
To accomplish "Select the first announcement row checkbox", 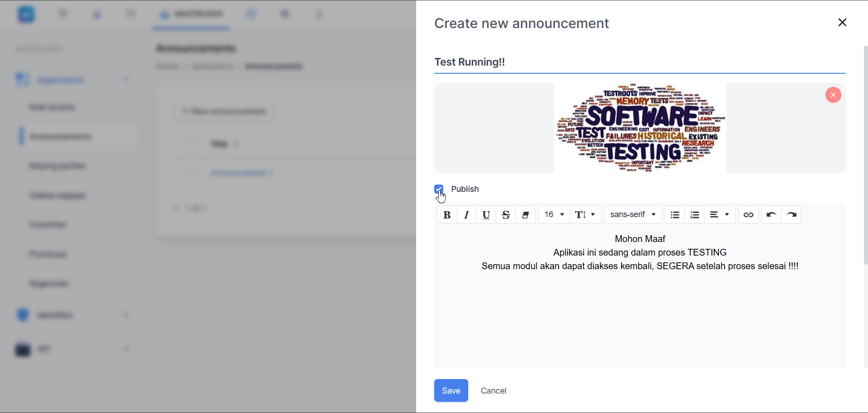I will [x=192, y=173].
